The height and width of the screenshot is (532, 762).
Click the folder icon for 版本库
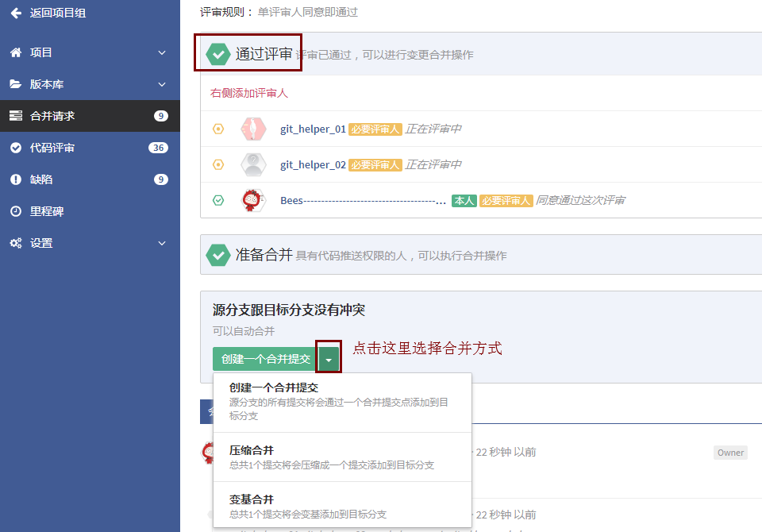point(16,84)
